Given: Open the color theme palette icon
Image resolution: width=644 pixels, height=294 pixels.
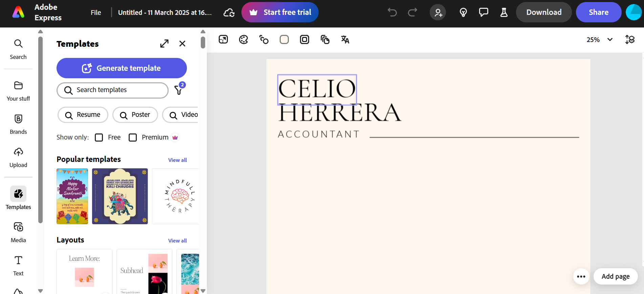Looking at the screenshot, I should click(x=243, y=40).
